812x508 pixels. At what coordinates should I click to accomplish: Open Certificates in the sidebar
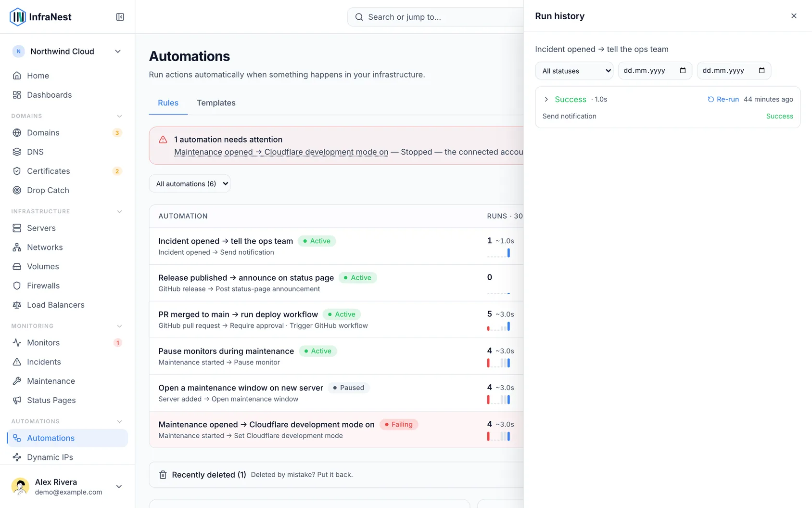(67, 171)
